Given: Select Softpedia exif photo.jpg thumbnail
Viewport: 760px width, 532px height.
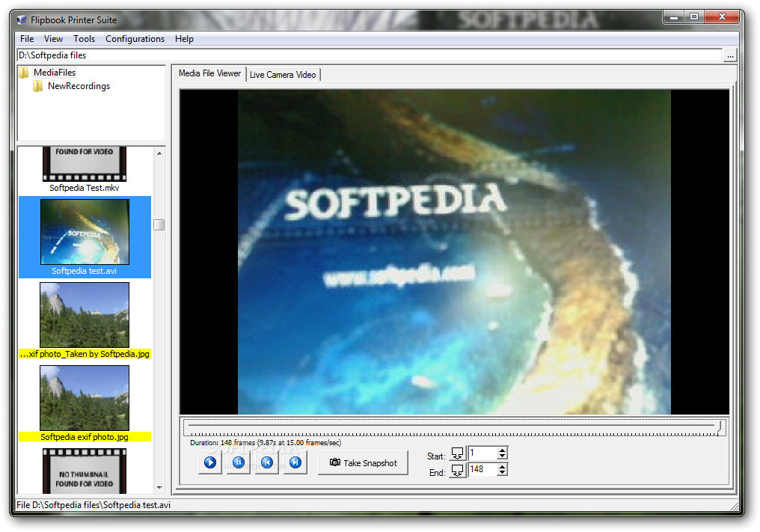Looking at the screenshot, I should tap(85, 397).
